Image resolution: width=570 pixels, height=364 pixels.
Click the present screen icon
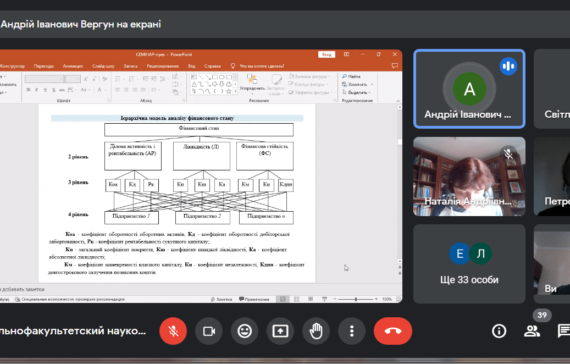point(280,331)
